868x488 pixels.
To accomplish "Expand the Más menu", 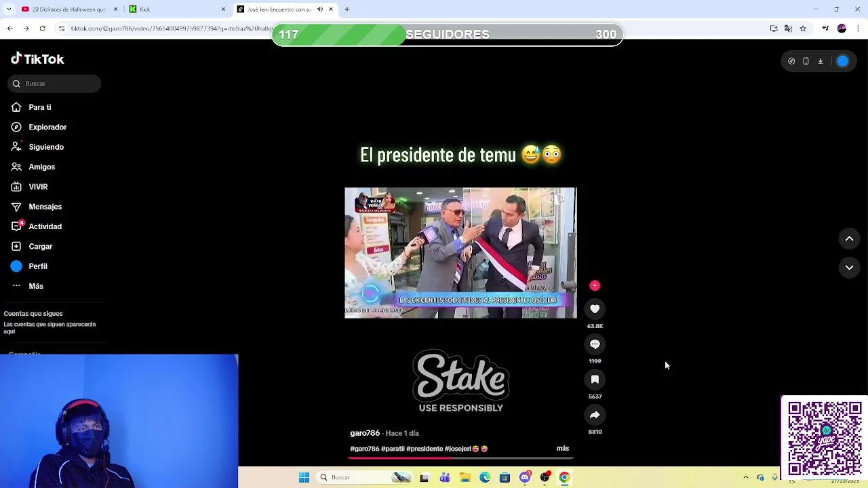I will pyautogui.click(x=27, y=286).
